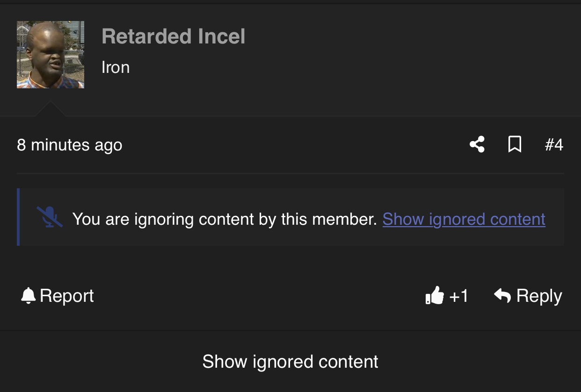Open the member's avatar thumbnail
Screen dimensions: 581x392
pyautogui.click(x=51, y=54)
